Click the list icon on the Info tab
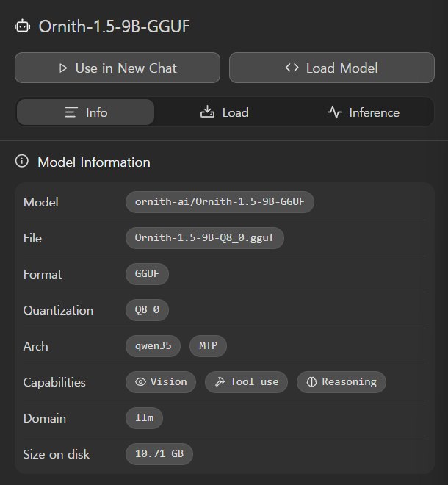Image resolution: width=448 pixels, height=485 pixels. 71,112
